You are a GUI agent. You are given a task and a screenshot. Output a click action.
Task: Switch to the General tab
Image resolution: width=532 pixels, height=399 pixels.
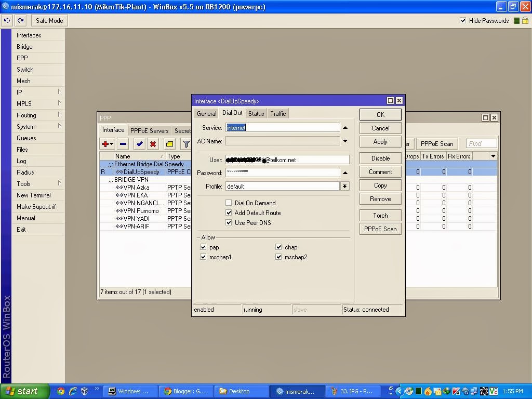point(206,114)
